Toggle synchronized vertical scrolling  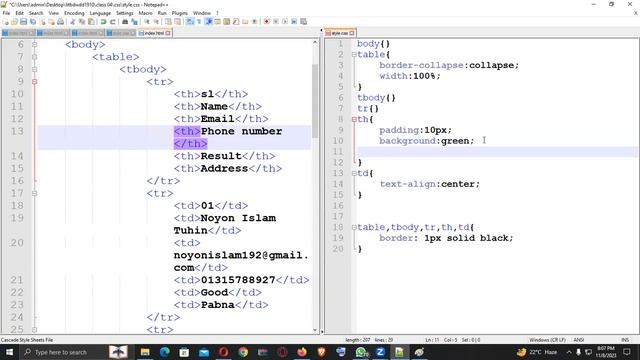coord(168,21)
